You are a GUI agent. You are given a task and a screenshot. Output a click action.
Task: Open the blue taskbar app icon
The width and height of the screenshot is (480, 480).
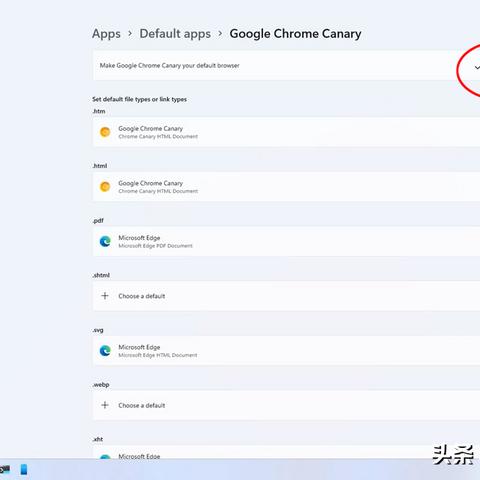click(x=24, y=469)
